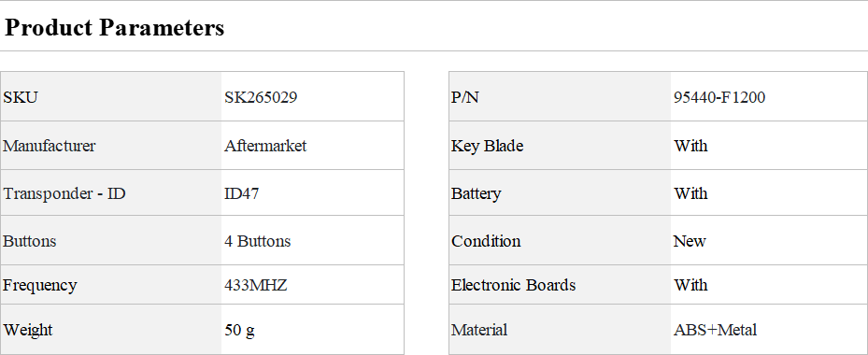Select the 433MHZ frequency value
Image resolution: width=868 pixels, height=355 pixels.
point(256,285)
